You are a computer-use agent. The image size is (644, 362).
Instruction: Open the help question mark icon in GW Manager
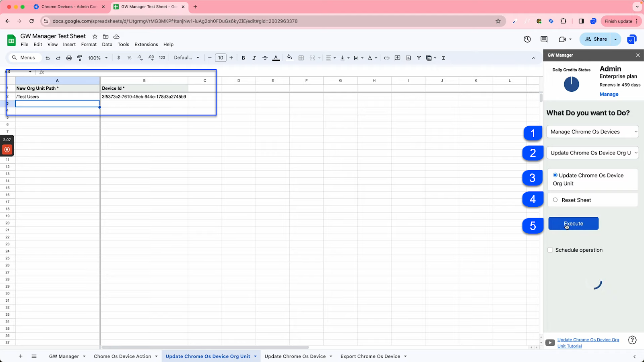[632, 340]
